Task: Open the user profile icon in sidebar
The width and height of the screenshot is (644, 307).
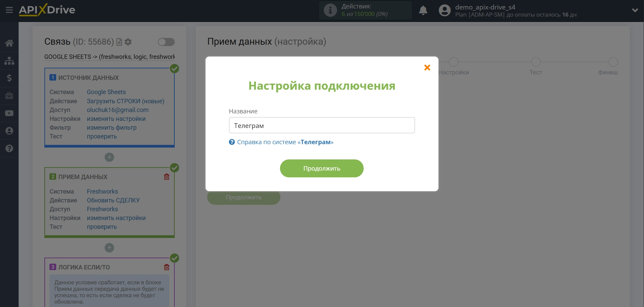Action: coord(9,131)
